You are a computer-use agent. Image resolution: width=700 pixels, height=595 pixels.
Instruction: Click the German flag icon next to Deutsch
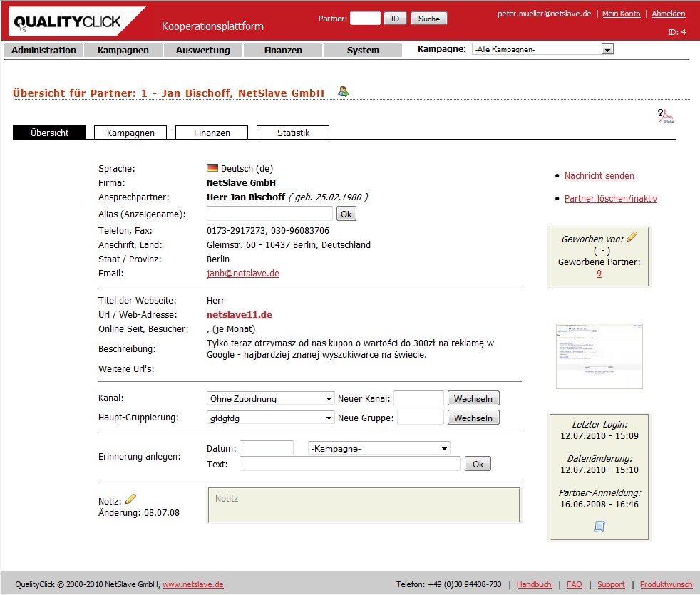212,168
